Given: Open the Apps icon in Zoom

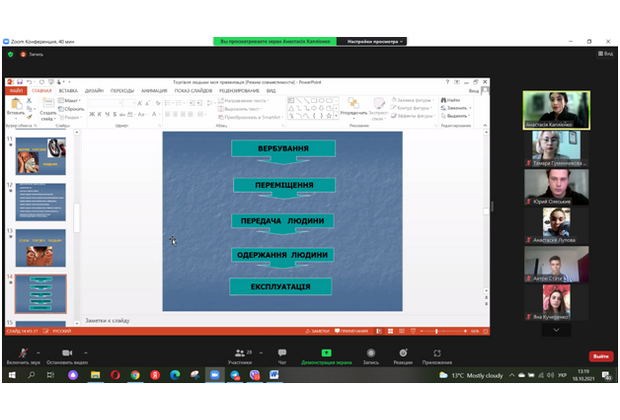Looking at the screenshot, I should click(436, 353).
